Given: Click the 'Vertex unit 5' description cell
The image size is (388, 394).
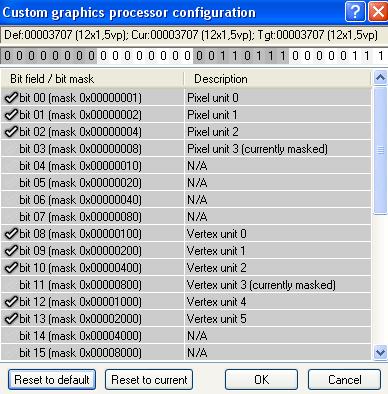Looking at the screenshot, I should [x=278, y=319].
